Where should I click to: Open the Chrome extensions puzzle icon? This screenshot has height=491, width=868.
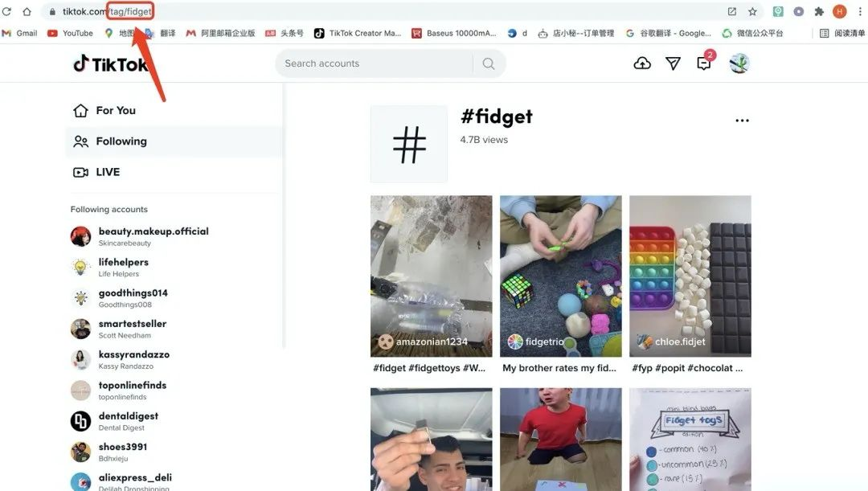(x=819, y=11)
